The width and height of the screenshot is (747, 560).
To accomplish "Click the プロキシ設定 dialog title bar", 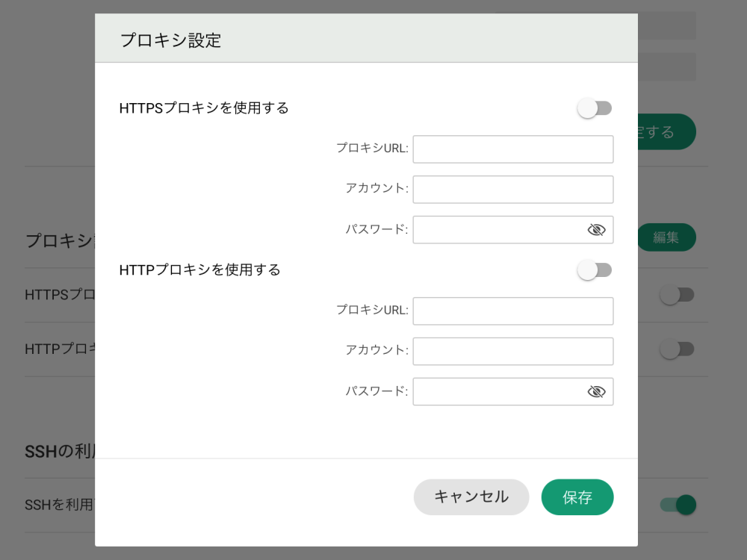I will [x=366, y=40].
